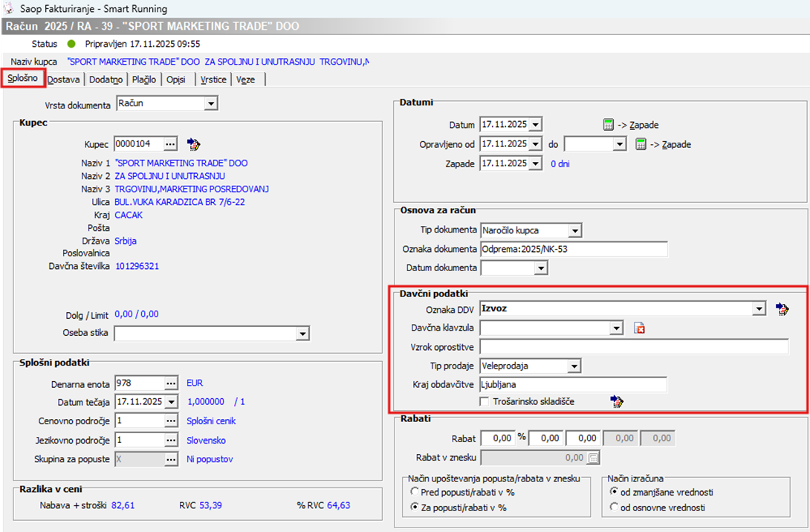Viewport: 810px width, 532px height.
Task: Open Opravljeno do date dropdown
Action: pyautogui.click(x=620, y=144)
